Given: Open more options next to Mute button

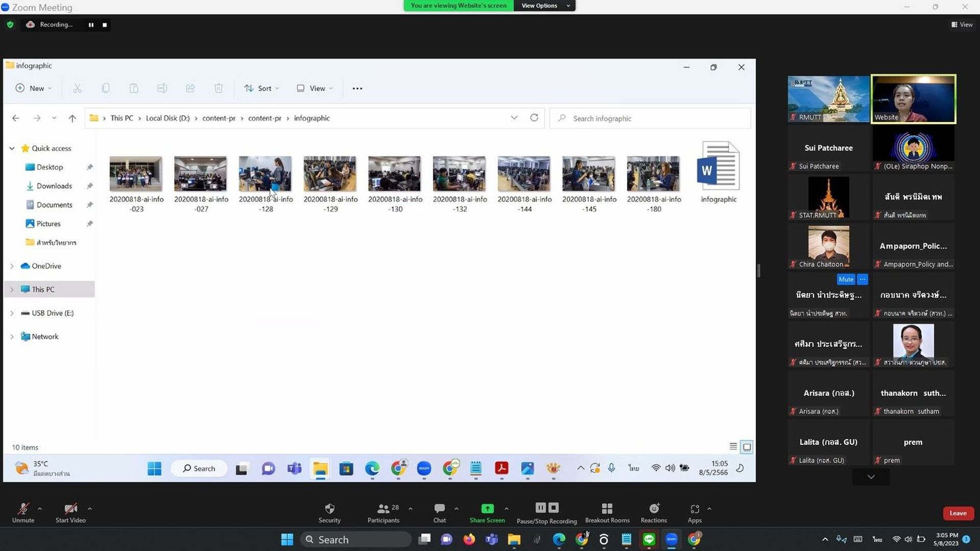Looking at the screenshot, I should point(863,279).
